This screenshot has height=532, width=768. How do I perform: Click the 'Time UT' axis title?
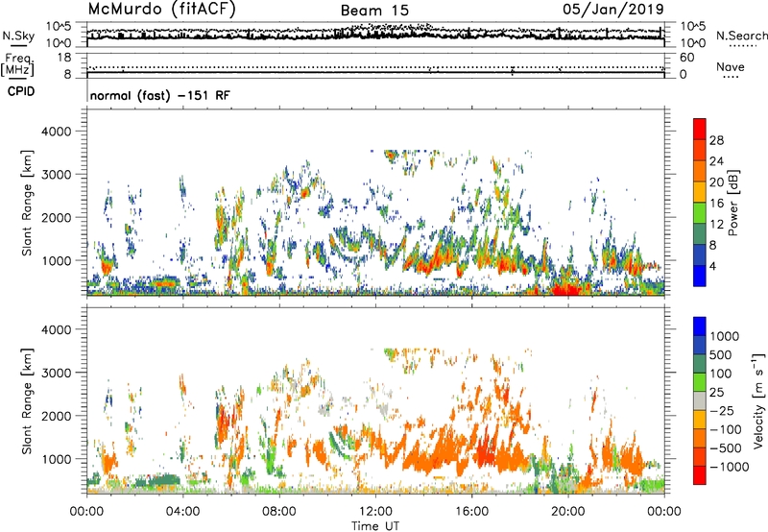[x=375, y=526]
